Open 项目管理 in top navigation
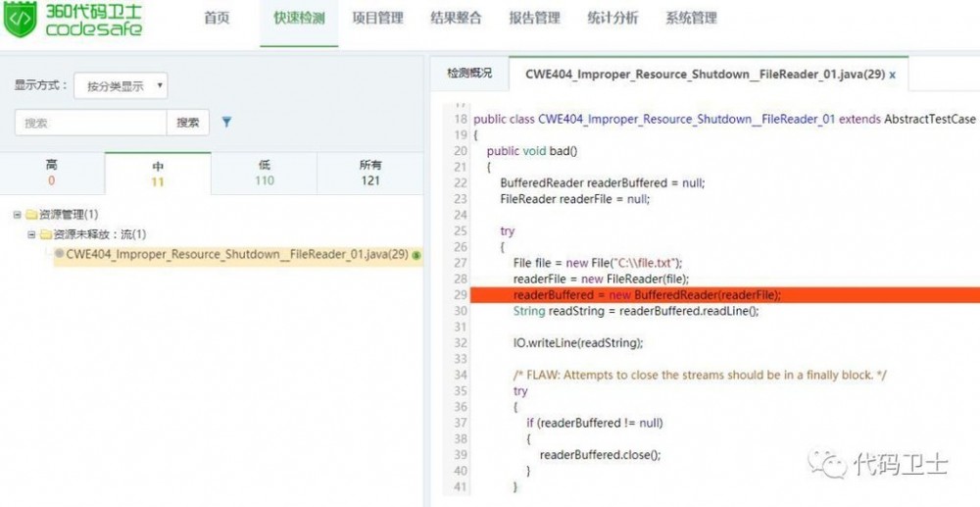 coord(377,18)
